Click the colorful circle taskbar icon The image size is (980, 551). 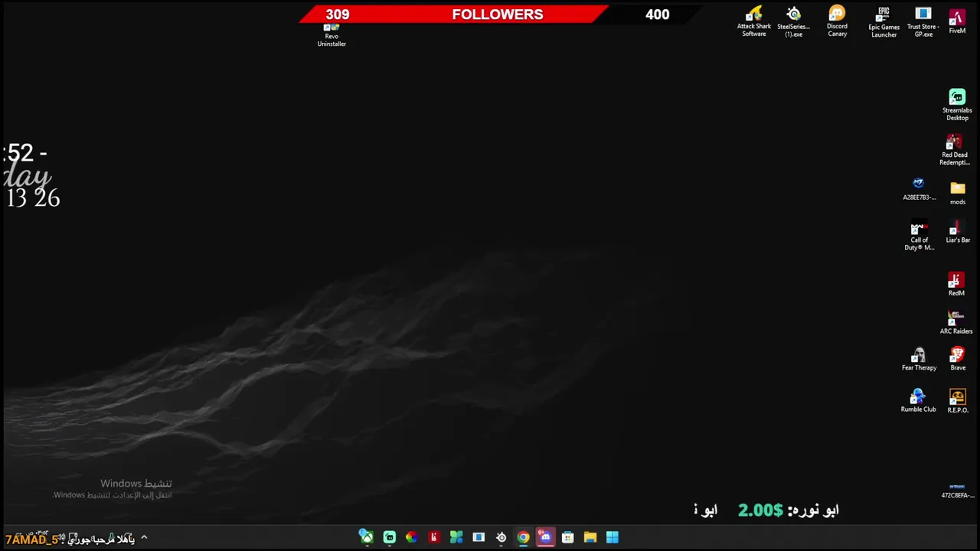pos(411,537)
